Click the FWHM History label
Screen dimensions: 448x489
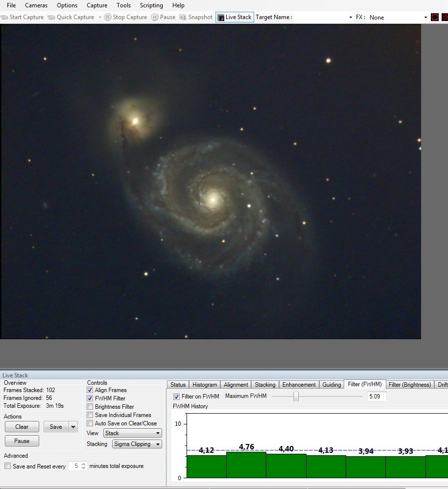pos(190,406)
